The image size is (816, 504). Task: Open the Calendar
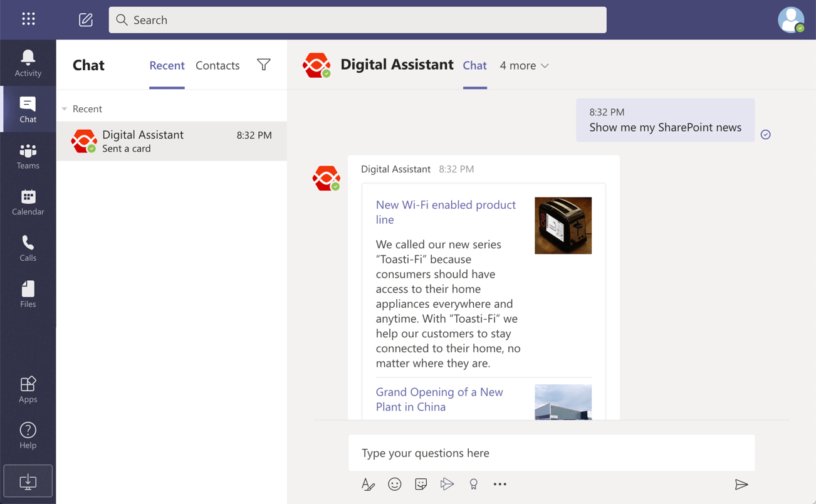coord(28,201)
